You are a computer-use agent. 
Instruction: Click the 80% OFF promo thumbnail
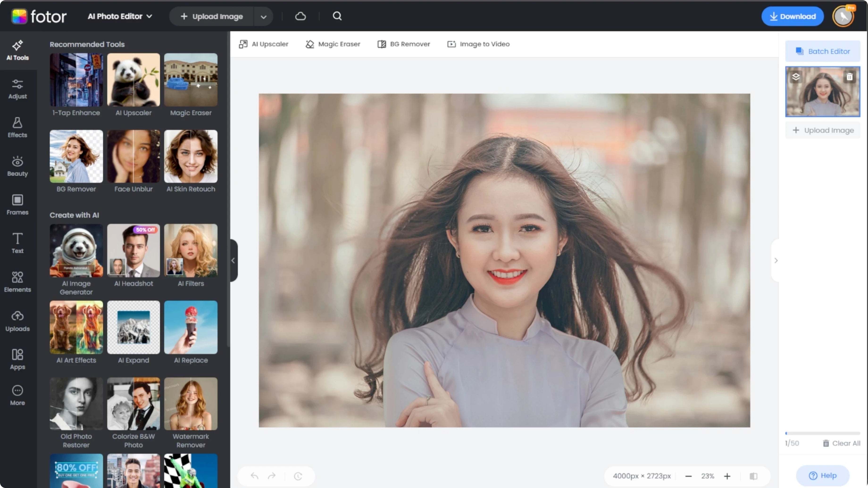76,471
